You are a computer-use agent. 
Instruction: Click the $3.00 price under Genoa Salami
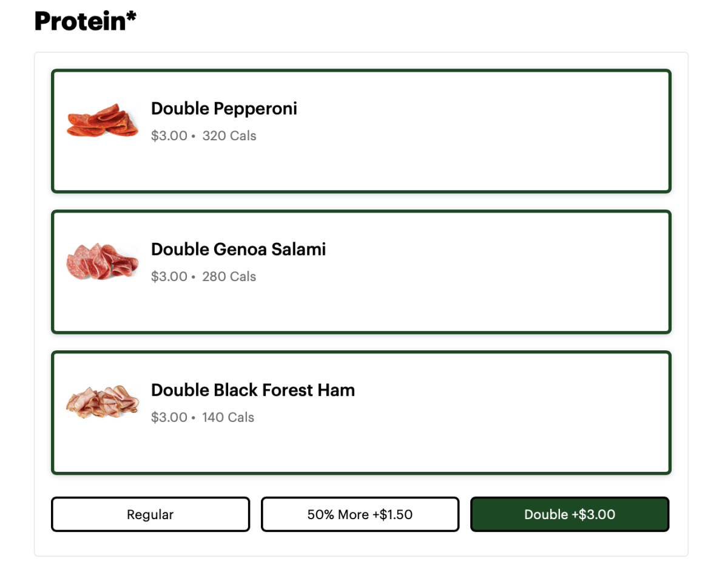169,277
